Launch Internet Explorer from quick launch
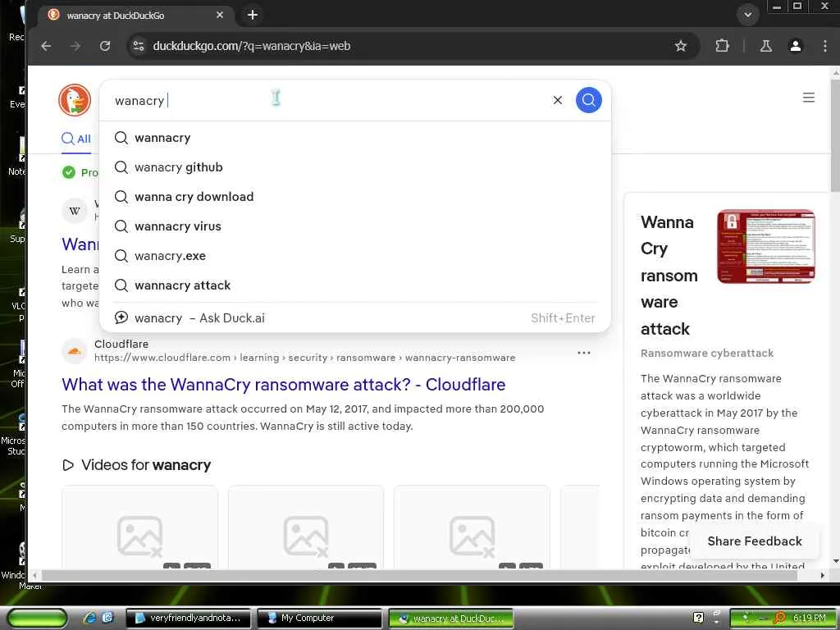Viewport: 840px width, 630px height. point(89,619)
